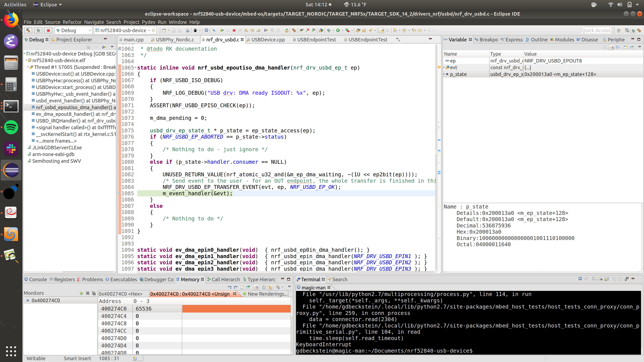644x362 pixels.
Task: Open the Debug launch mode dropdown
Action: point(90,30)
